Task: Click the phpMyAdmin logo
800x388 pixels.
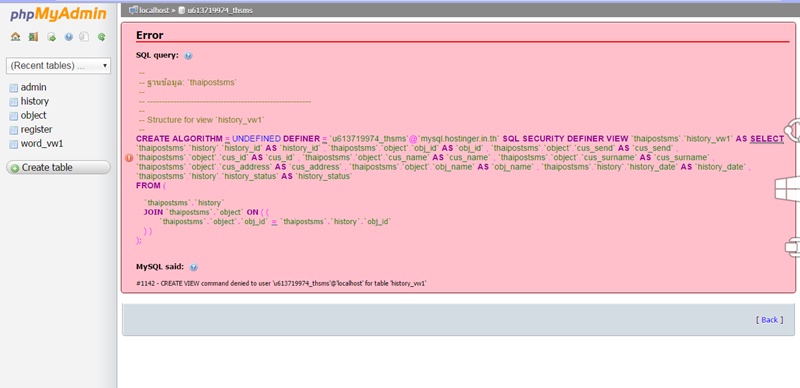Action: click(58, 14)
